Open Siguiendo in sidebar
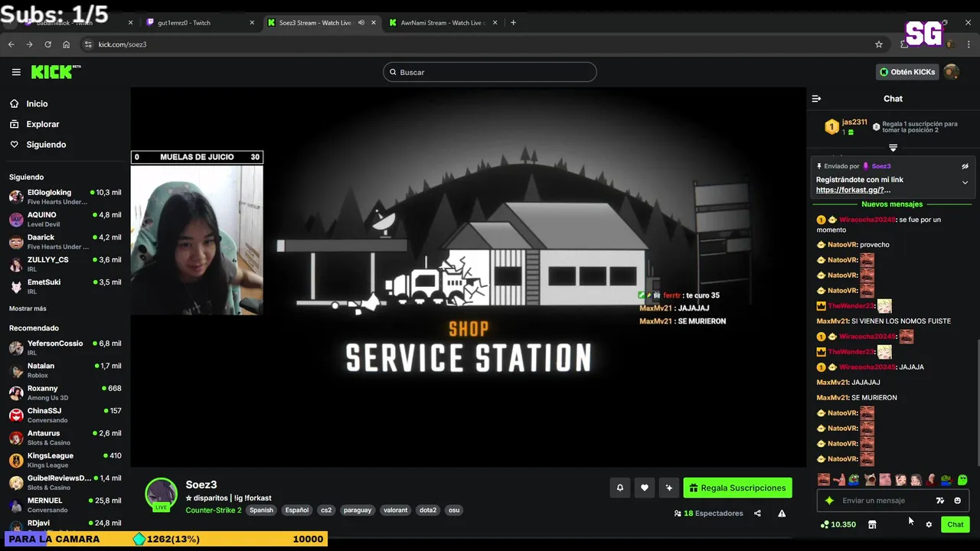 tap(46, 145)
